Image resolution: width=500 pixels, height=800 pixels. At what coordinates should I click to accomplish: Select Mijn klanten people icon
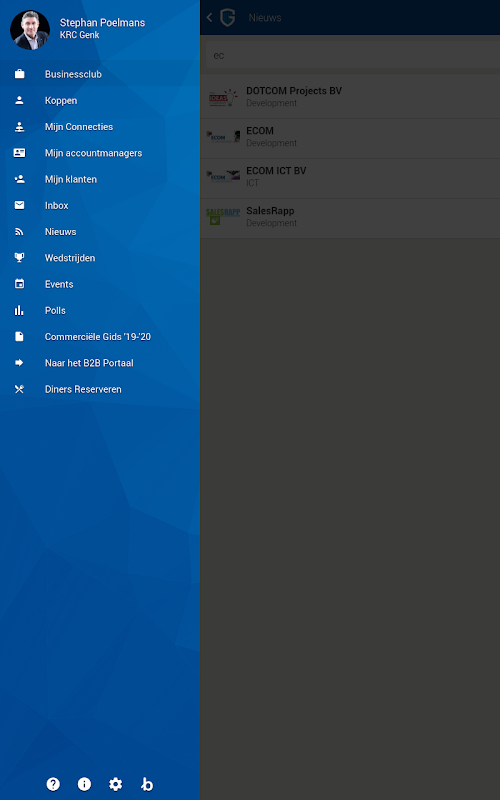coord(19,179)
